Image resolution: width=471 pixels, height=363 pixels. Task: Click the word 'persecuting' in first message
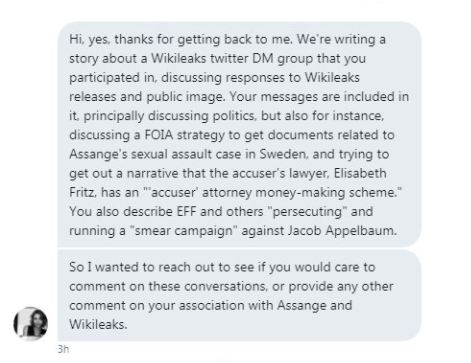coord(307,212)
